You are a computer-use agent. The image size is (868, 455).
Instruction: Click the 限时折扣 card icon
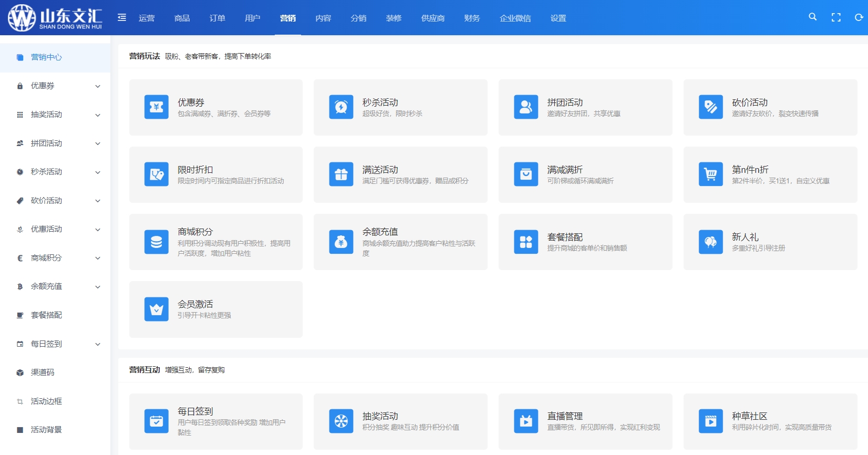[157, 174]
